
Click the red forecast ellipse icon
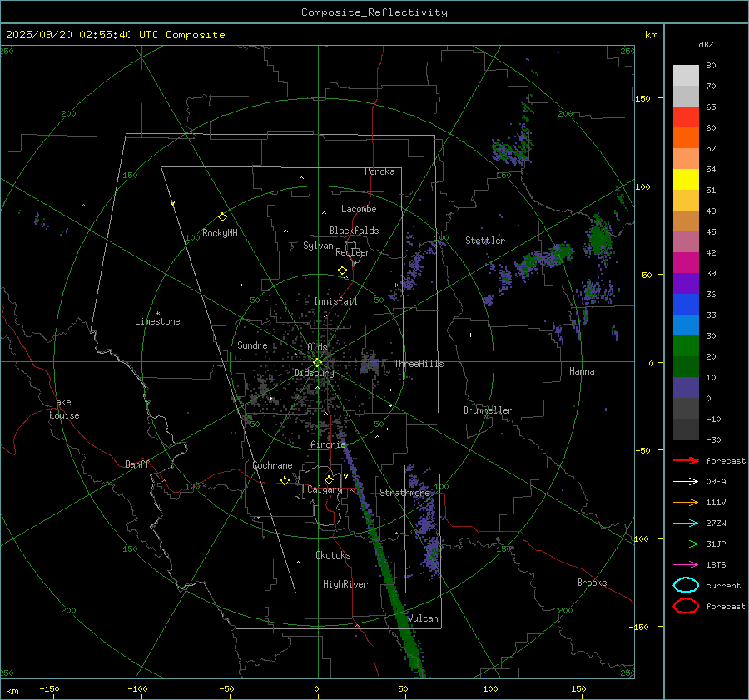[x=686, y=606]
